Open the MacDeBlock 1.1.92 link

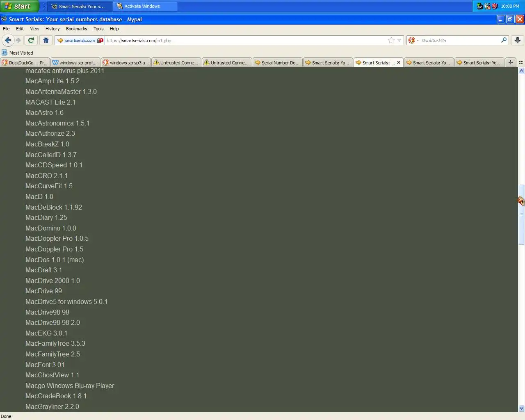coord(54,208)
